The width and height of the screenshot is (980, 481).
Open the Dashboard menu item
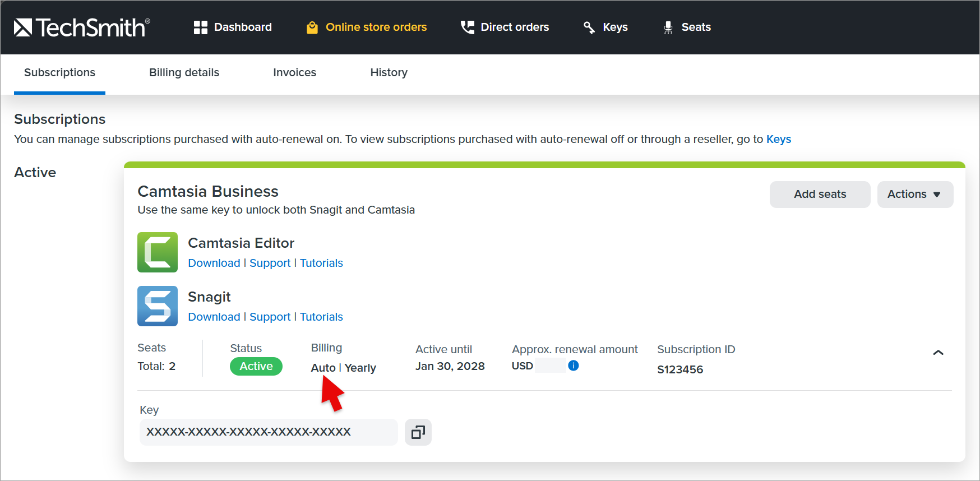pos(233,27)
